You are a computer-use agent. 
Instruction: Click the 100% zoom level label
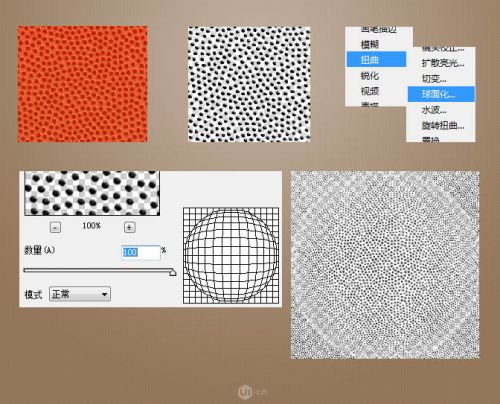tap(92, 226)
